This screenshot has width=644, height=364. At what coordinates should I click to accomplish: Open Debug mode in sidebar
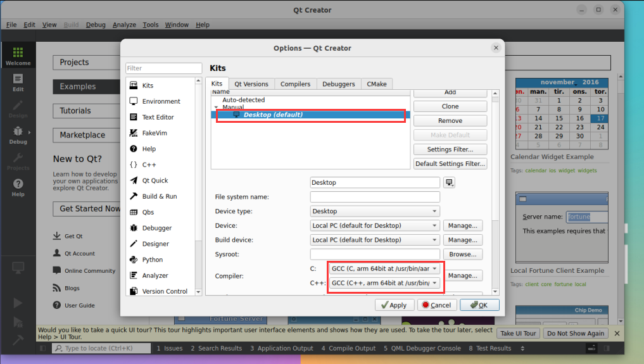pos(18,135)
